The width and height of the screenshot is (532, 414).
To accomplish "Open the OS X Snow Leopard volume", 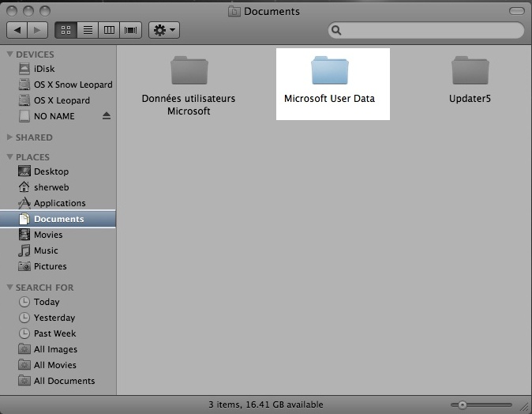I will [73, 85].
